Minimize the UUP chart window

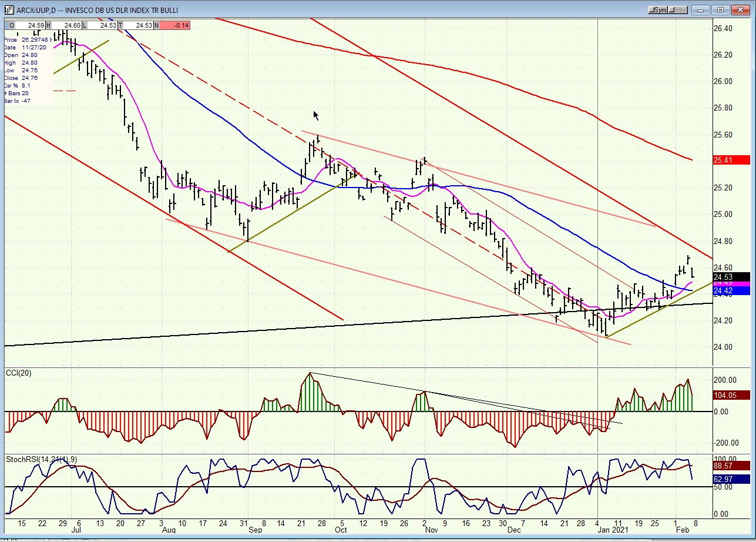[x=701, y=10]
